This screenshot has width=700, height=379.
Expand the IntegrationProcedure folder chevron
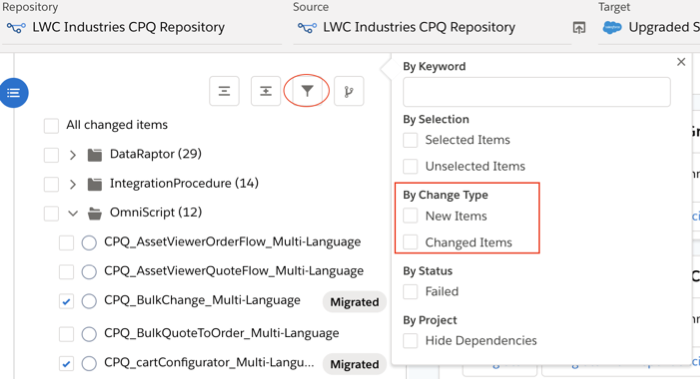coord(73,184)
